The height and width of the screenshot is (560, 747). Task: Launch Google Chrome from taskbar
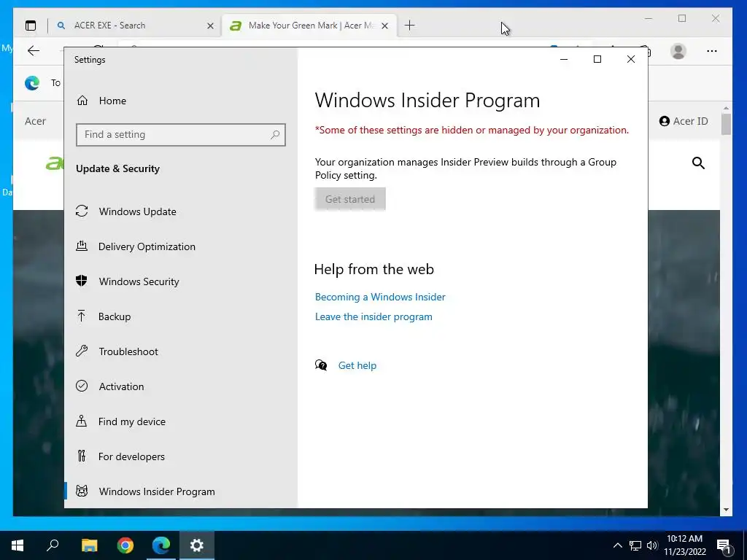coord(125,545)
